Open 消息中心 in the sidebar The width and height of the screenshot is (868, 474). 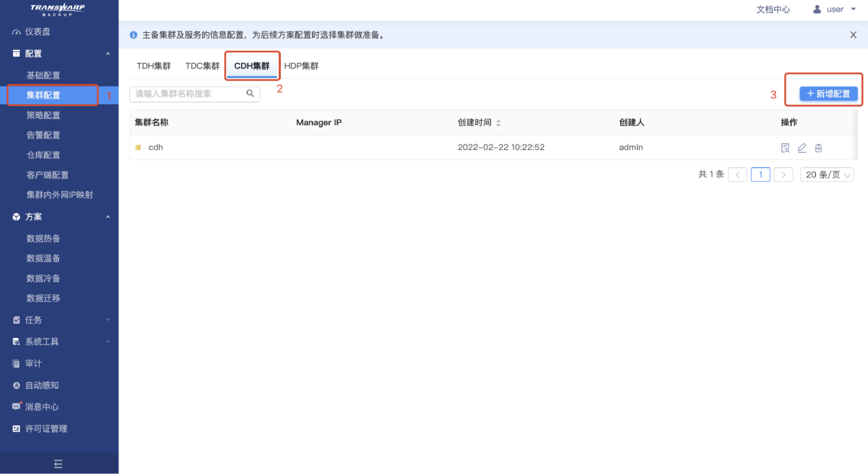[x=42, y=407]
